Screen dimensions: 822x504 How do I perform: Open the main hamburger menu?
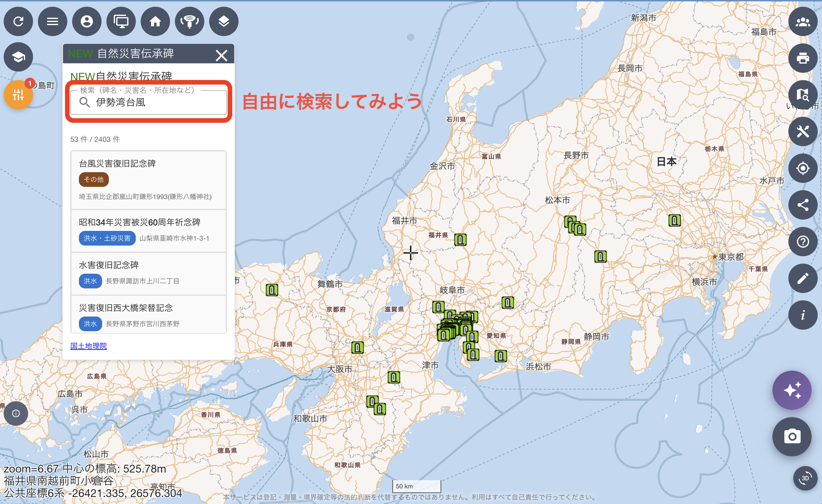click(52, 21)
